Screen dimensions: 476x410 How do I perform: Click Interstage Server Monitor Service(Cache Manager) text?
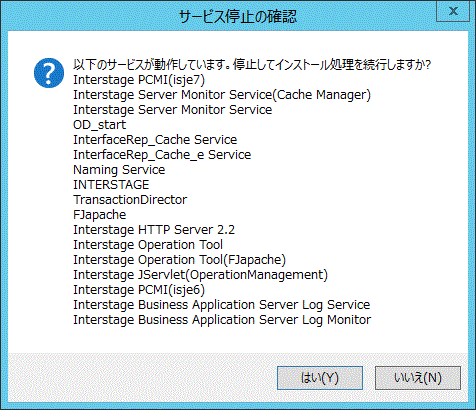222,95
